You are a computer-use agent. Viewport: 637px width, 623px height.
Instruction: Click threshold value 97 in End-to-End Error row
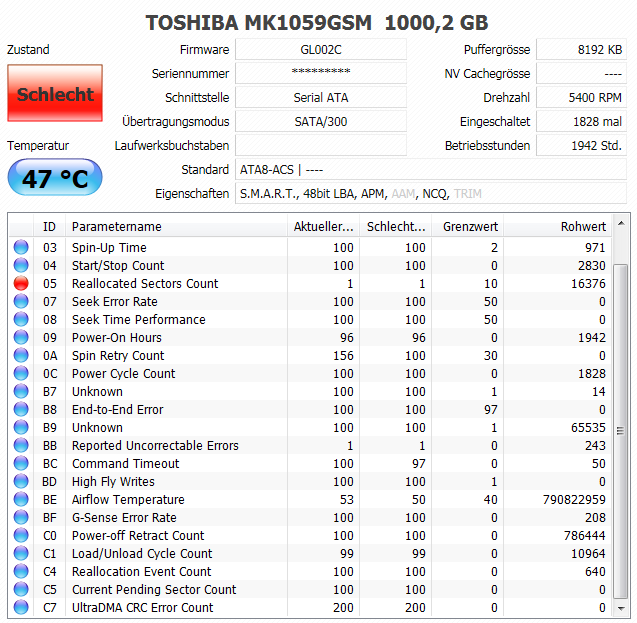point(491,409)
